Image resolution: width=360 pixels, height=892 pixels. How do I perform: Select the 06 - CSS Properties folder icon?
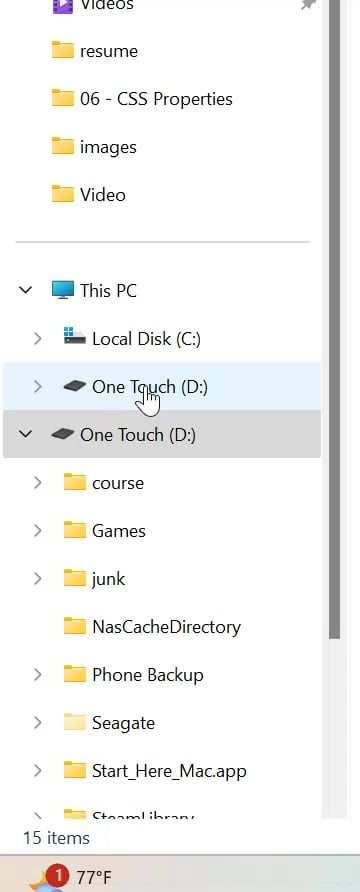tap(63, 98)
